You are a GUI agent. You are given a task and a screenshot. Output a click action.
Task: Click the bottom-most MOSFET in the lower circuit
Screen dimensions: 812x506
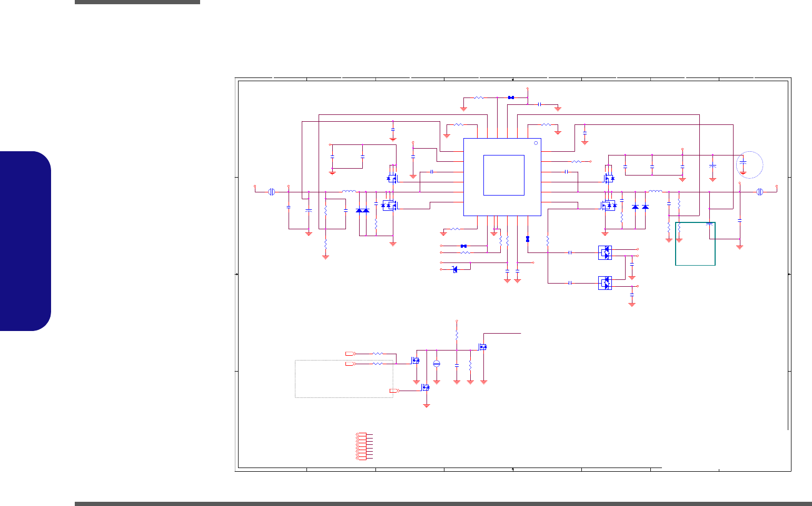pos(426,387)
